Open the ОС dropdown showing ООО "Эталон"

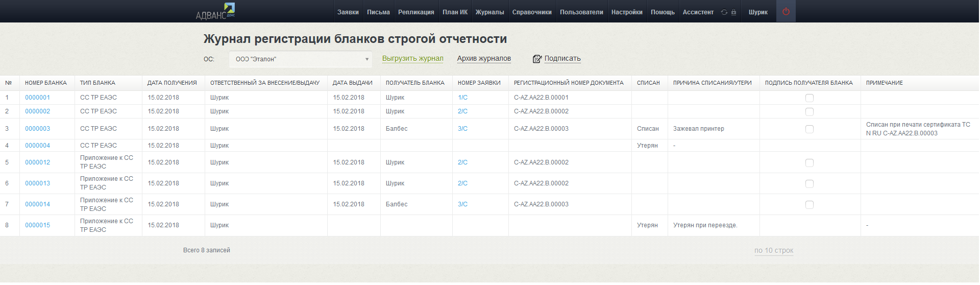pos(300,59)
